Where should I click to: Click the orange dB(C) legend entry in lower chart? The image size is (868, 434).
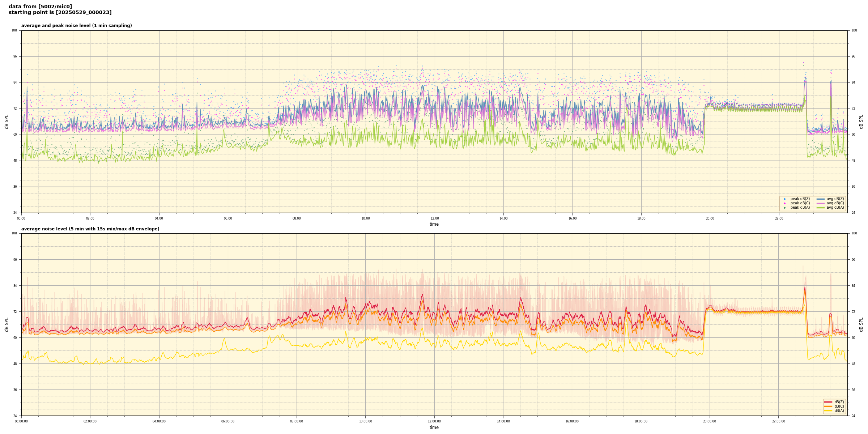828,406
